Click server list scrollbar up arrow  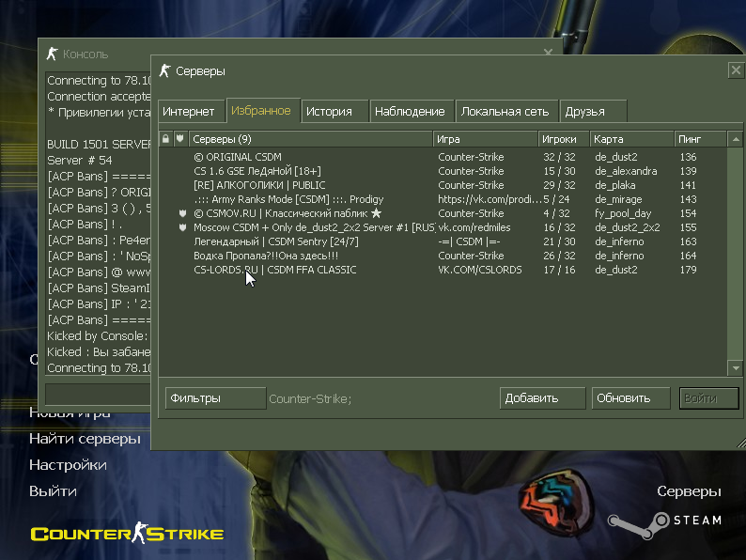click(x=736, y=139)
